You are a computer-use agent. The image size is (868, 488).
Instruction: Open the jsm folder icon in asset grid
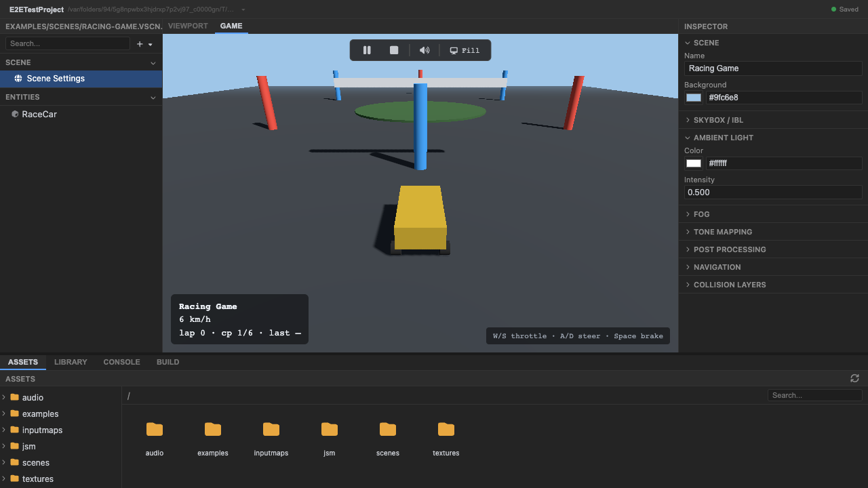tap(330, 429)
